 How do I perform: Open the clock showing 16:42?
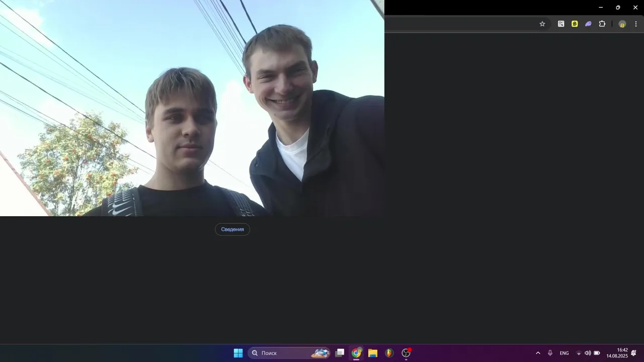(x=617, y=353)
